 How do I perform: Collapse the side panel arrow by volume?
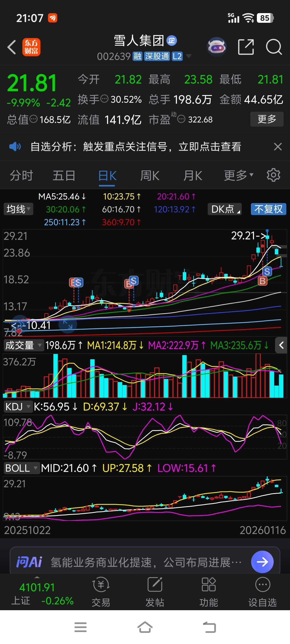coord(281,345)
